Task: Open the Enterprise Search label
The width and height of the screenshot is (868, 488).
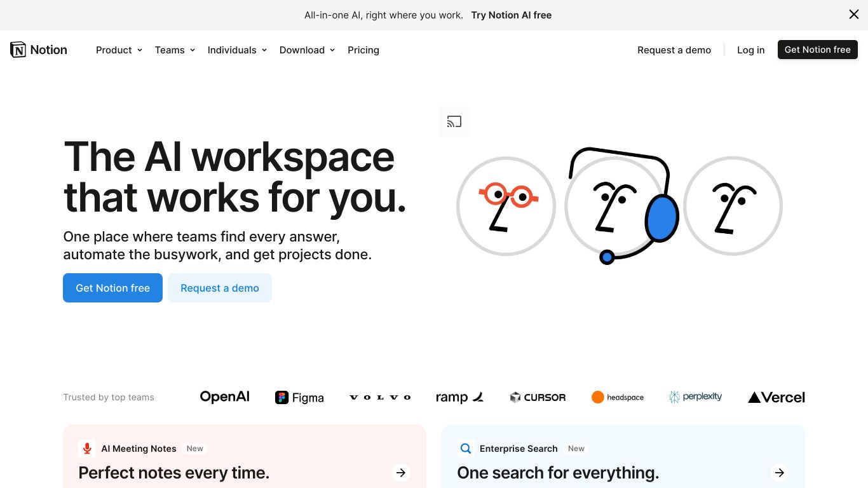Action: click(519, 449)
